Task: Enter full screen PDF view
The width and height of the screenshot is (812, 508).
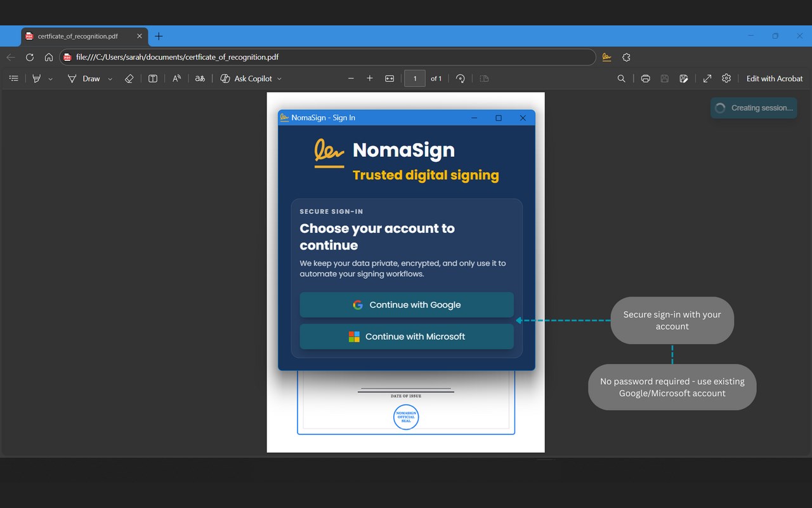Action: click(x=707, y=79)
